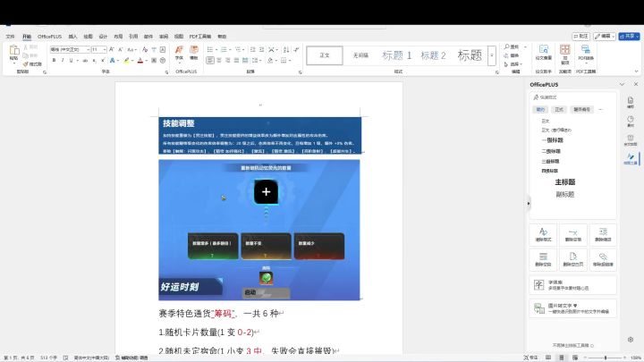Select 一级标题 style in OfficePLUS pane
644x362 pixels.
pyautogui.click(x=553, y=140)
